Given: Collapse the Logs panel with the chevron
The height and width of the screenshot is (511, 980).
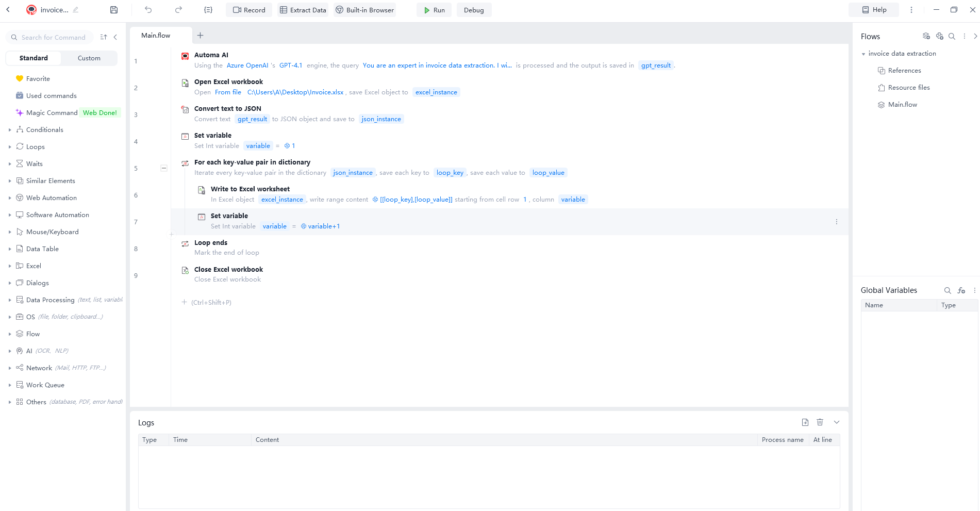Looking at the screenshot, I should pyautogui.click(x=836, y=422).
